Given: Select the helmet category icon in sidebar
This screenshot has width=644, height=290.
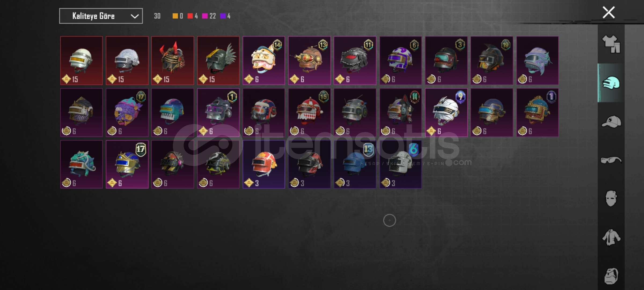Looking at the screenshot, I should coord(611,83).
